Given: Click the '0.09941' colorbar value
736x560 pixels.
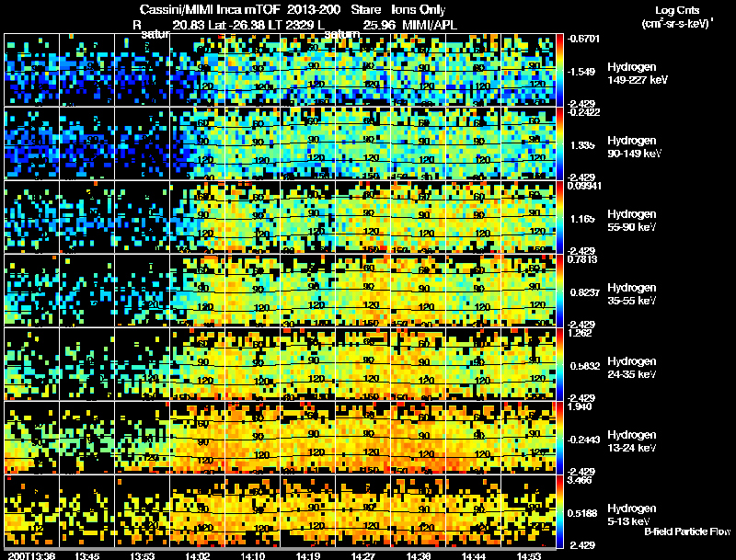Looking at the screenshot, I should [x=584, y=186].
